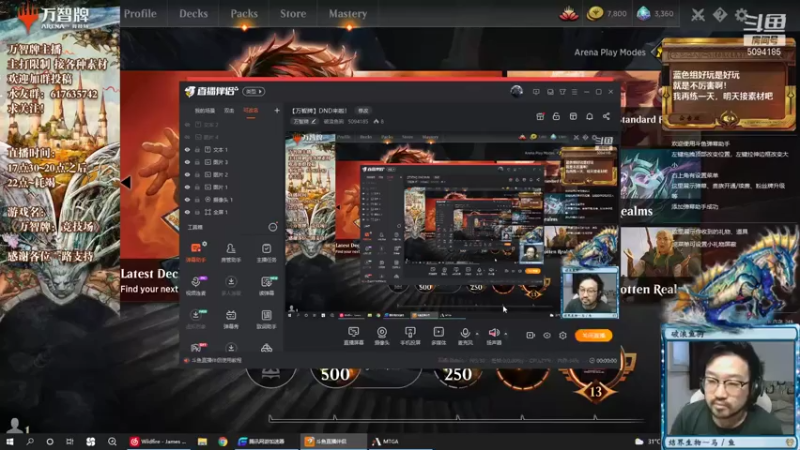
Task: Add a 直播屏幕 screen capture source
Action: coord(353,336)
